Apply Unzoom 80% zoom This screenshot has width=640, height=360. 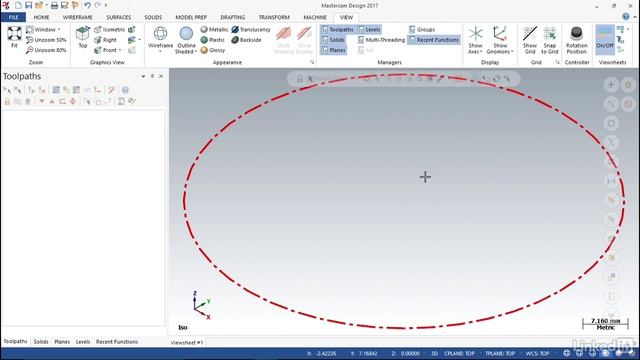point(46,50)
